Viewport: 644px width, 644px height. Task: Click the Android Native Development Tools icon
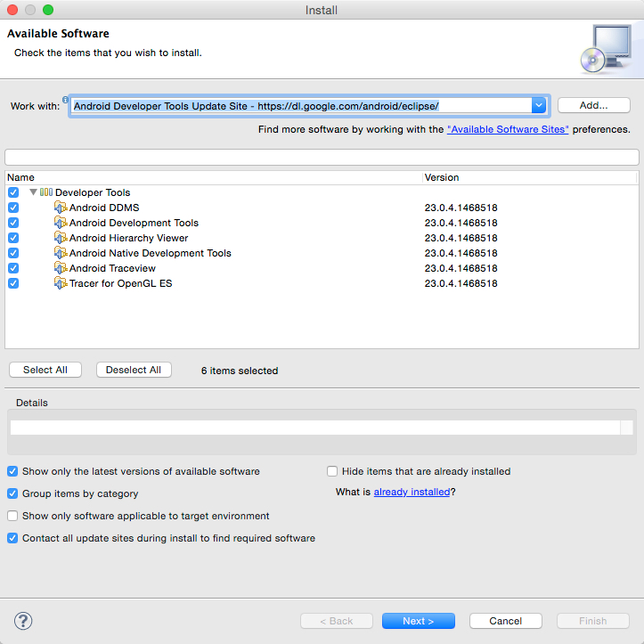coord(61,253)
